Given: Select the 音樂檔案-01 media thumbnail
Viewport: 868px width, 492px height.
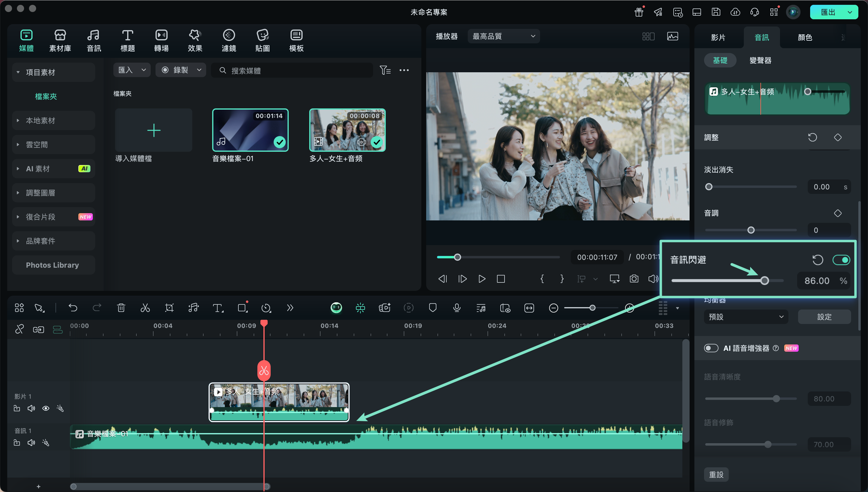Looking at the screenshot, I should pos(250,130).
